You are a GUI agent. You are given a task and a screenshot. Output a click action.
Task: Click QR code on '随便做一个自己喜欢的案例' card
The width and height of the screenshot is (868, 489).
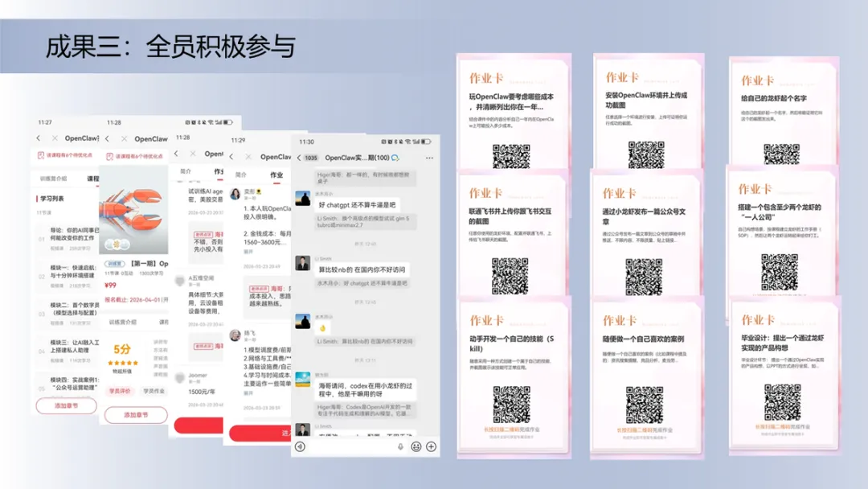click(x=645, y=405)
